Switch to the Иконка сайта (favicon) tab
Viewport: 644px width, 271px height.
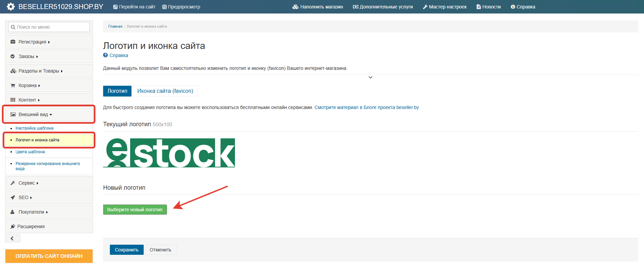pos(165,91)
